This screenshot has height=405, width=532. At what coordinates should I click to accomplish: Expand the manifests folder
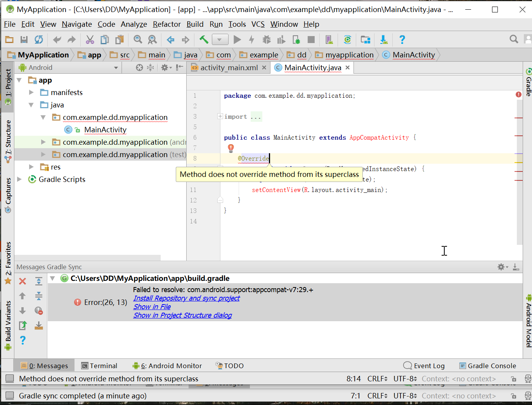coord(31,93)
